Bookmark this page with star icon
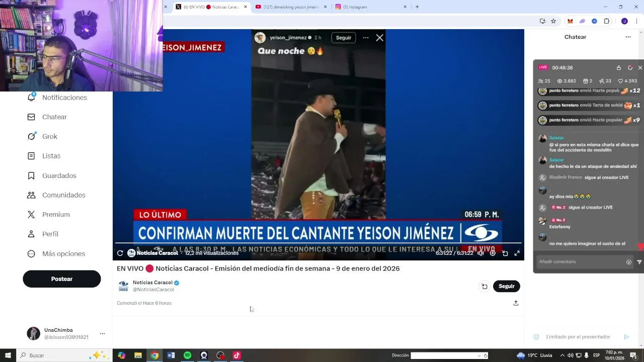This screenshot has height=362, width=644. pyautogui.click(x=553, y=21)
